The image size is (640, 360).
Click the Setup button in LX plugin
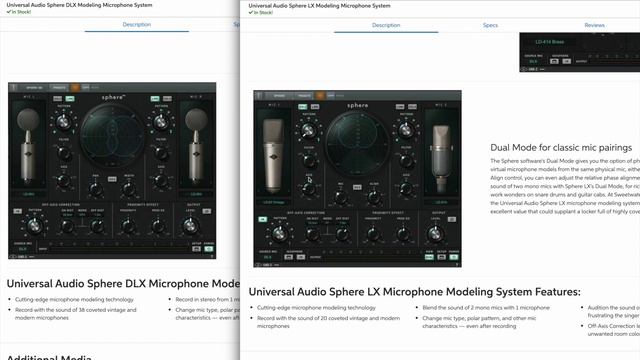[442, 257]
